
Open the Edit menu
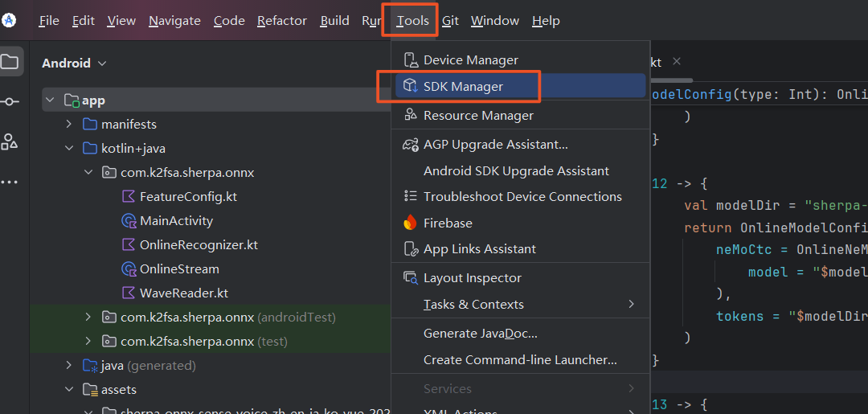click(83, 21)
